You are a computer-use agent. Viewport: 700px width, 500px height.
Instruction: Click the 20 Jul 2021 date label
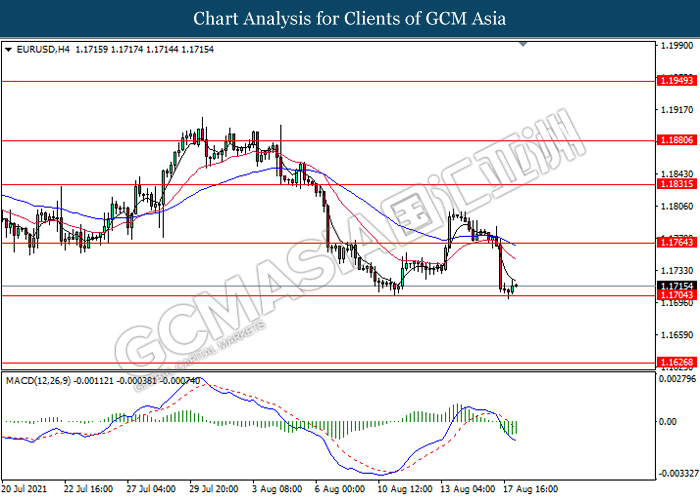[x=24, y=489]
